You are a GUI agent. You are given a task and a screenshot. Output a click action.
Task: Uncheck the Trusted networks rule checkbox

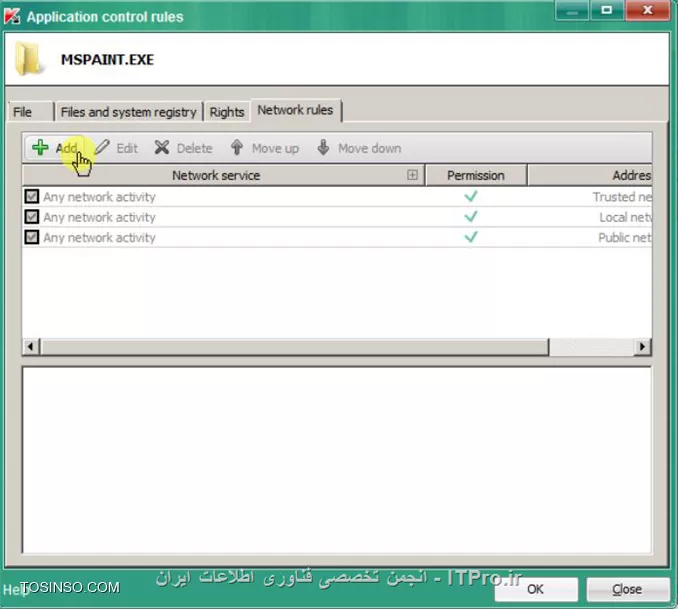32,196
